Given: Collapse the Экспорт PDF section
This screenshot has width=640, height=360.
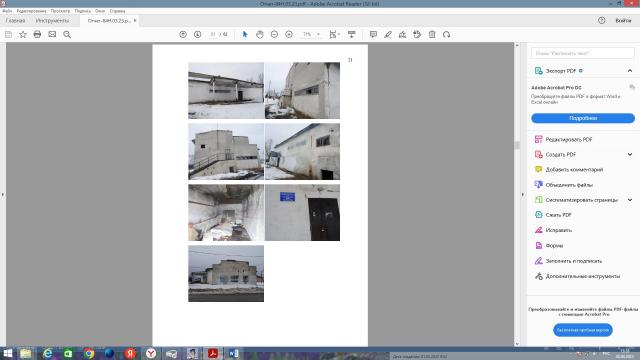Looking at the screenshot, I should [630, 71].
